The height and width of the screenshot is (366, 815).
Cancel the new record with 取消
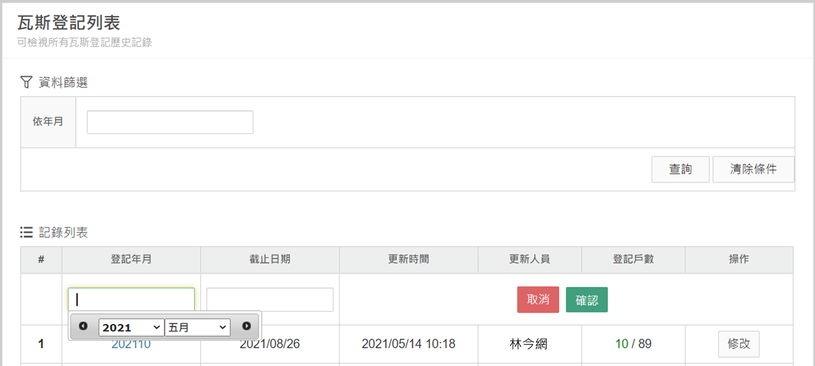(x=538, y=300)
